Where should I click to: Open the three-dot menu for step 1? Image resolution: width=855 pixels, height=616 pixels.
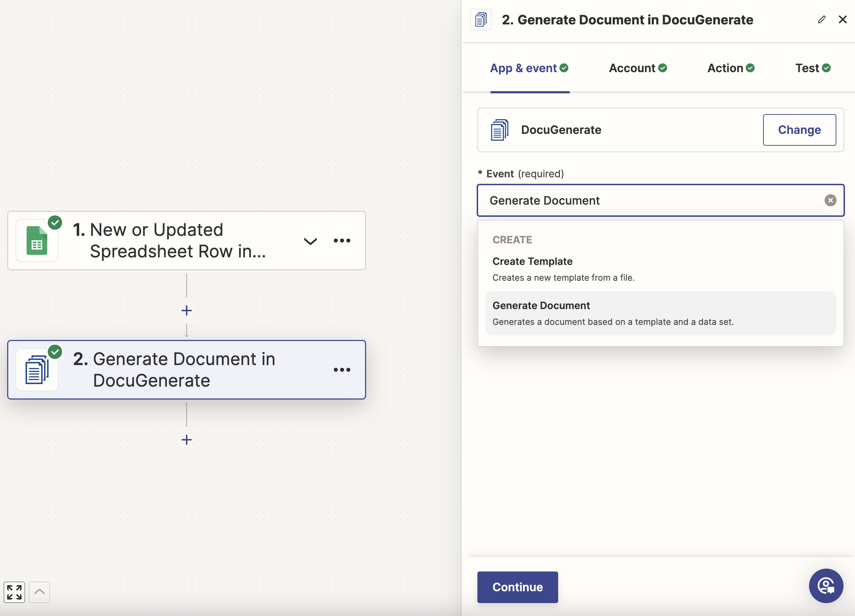click(x=342, y=241)
